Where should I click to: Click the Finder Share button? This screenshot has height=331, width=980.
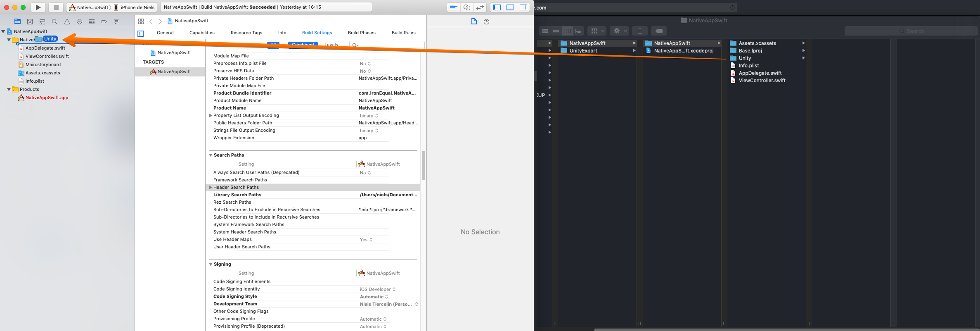[x=640, y=31]
